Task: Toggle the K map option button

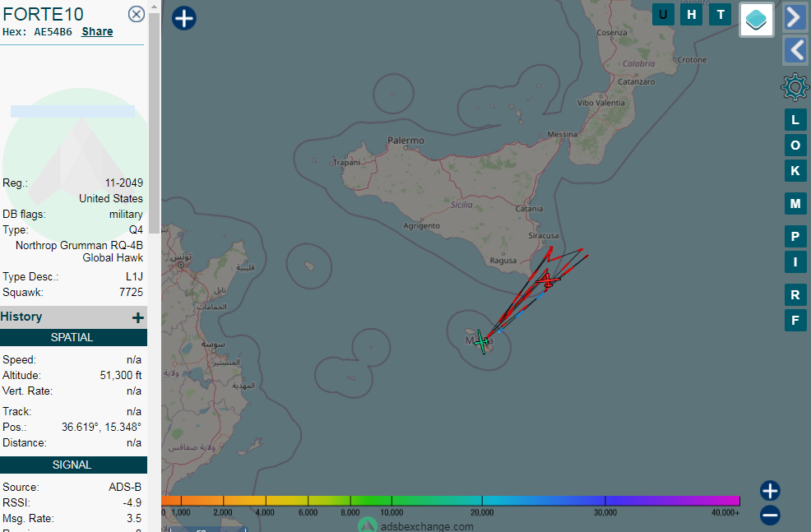Action: (x=795, y=170)
